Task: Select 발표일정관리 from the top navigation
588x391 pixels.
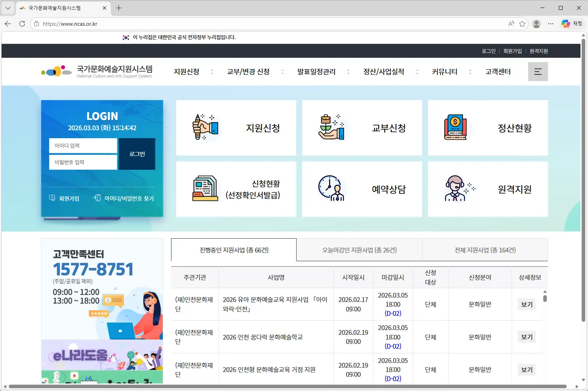Action: click(316, 72)
